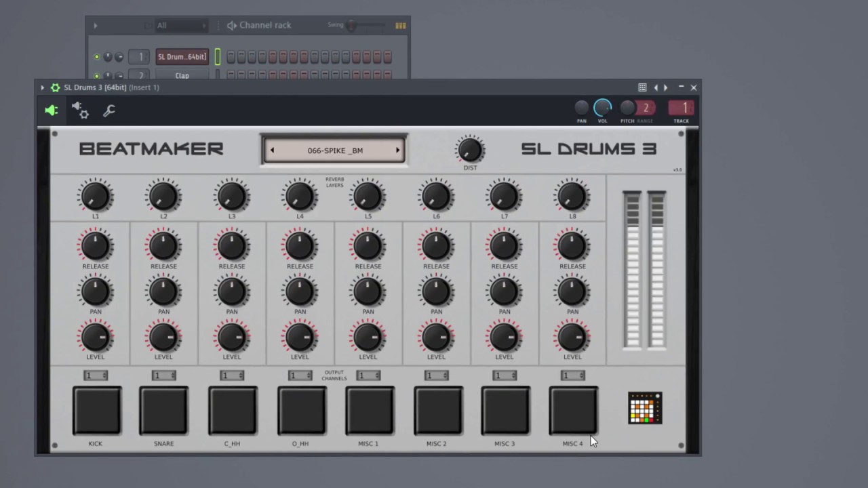The height and width of the screenshot is (488, 868).
Task: Open the preset grid icon in title bar
Action: click(642, 87)
